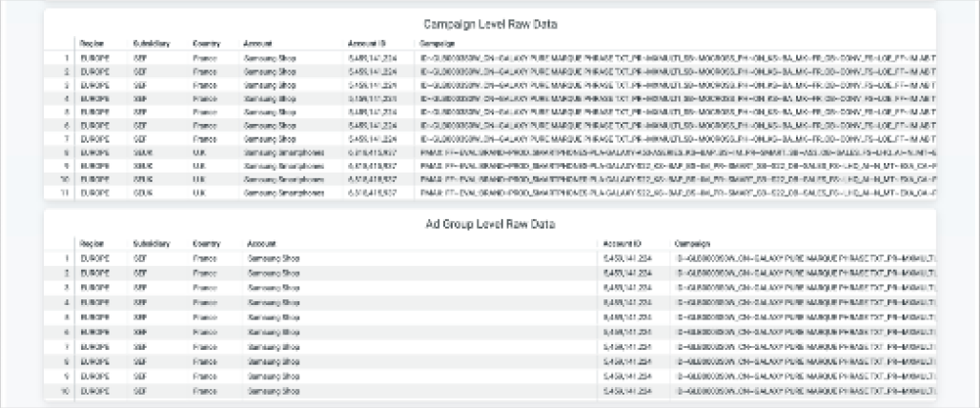The width and height of the screenshot is (980, 408).
Task: Click Country header in Campaign Level table
Action: point(206,44)
